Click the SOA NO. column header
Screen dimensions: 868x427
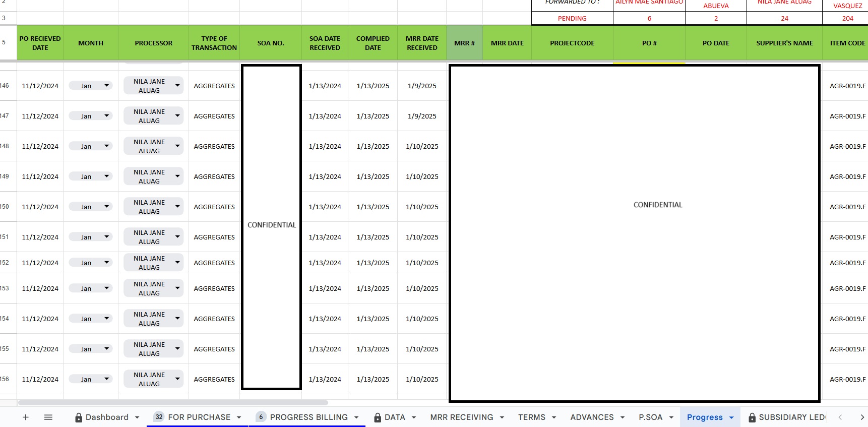point(271,43)
